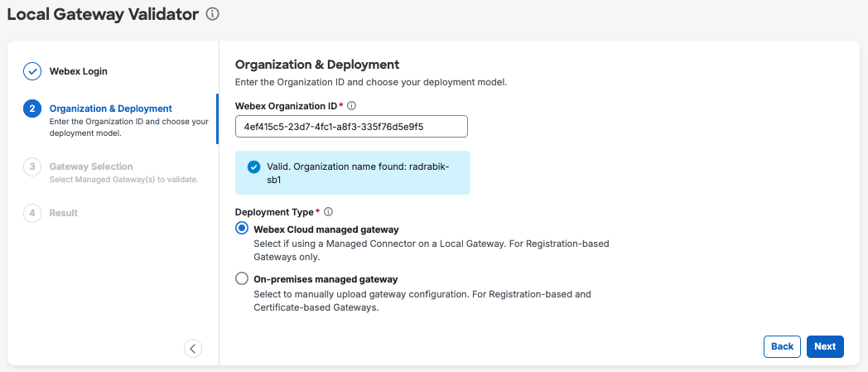
Task: Click the 'Select to manually upload gateway configuration' description
Action: [422, 301]
